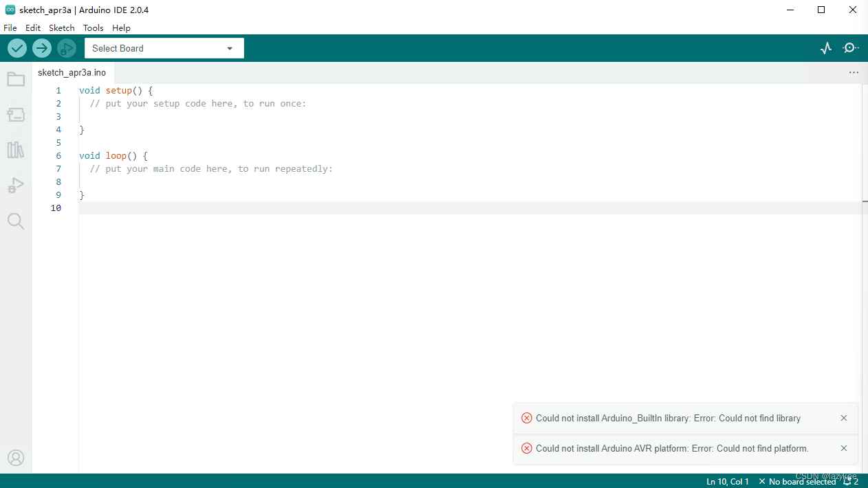This screenshot has height=488, width=868.
Task: Open the Debug sidebar panel
Action: (16, 186)
